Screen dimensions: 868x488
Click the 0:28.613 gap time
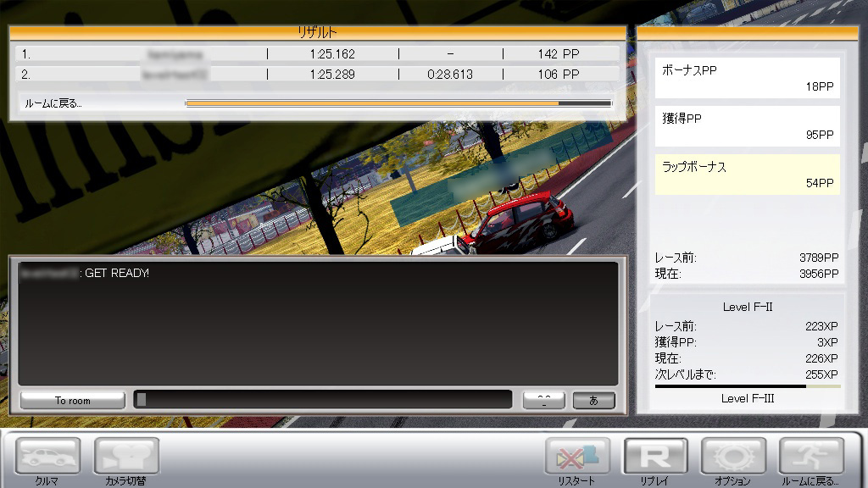[x=450, y=75]
